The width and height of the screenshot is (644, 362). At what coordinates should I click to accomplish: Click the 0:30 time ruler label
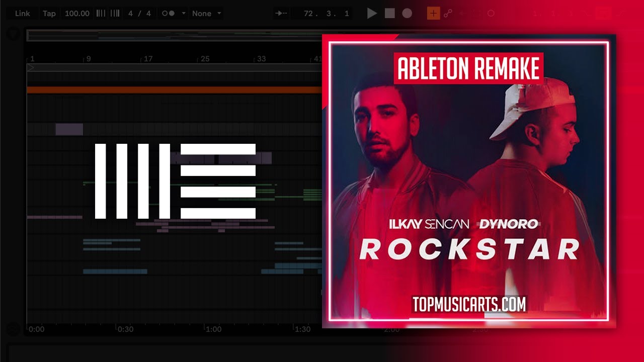coord(125,329)
